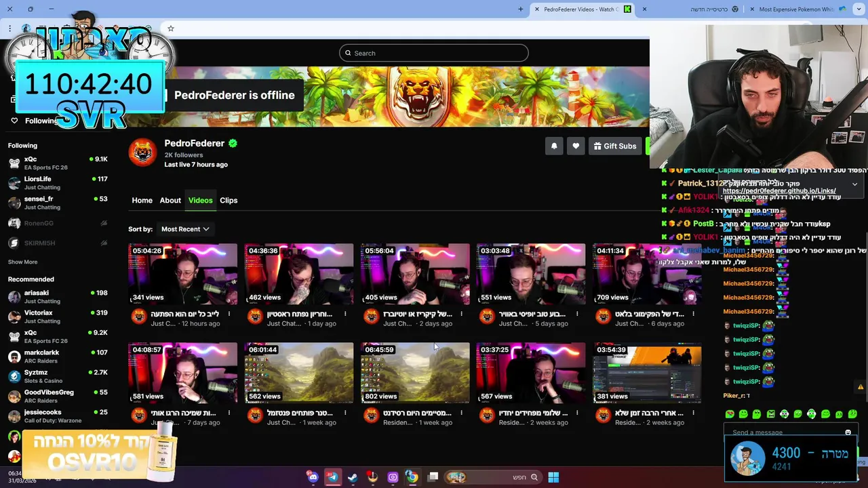The height and width of the screenshot is (488, 868).
Task: Open Discord from the taskbar
Action: point(313,477)
